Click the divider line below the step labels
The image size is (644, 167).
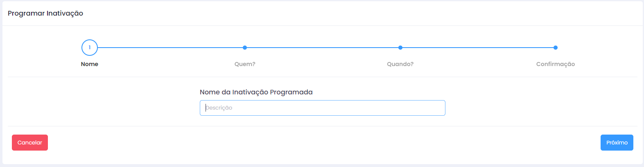click(x=323, y=77)
